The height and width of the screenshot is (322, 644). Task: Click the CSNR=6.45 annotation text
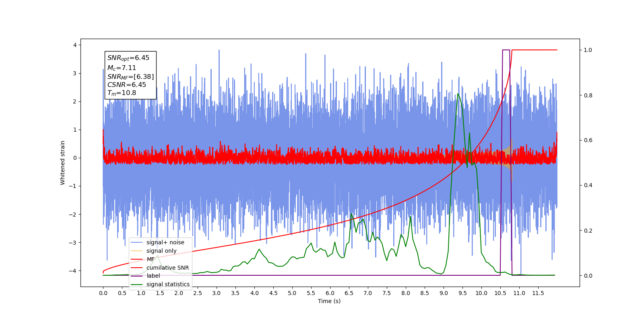[126, 85]
